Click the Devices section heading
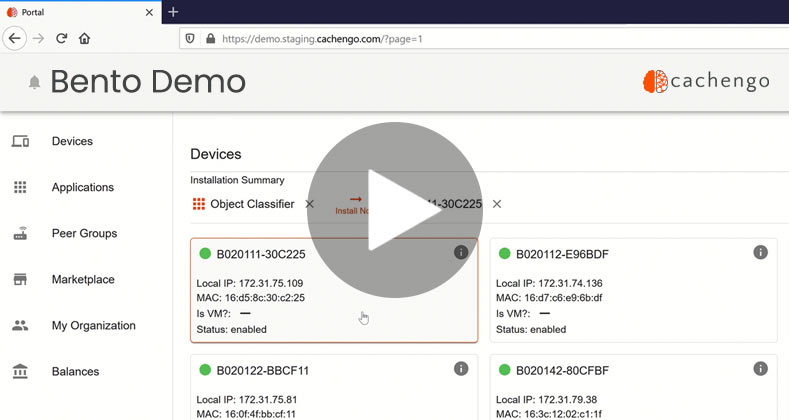Image resolution: width=789 pixels, height=420 pixels. [216, 154]
